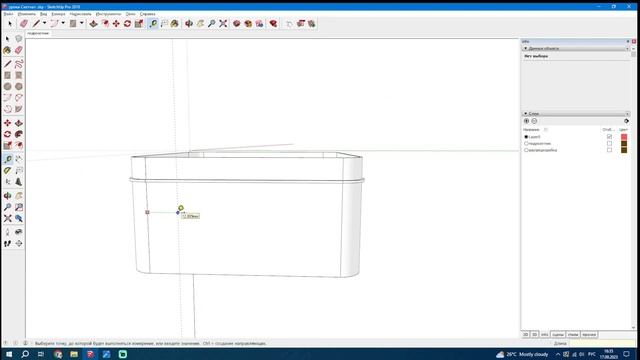640x360 pixels.
Task: Click the middle layer's brown color swatch
Action: 624,144
